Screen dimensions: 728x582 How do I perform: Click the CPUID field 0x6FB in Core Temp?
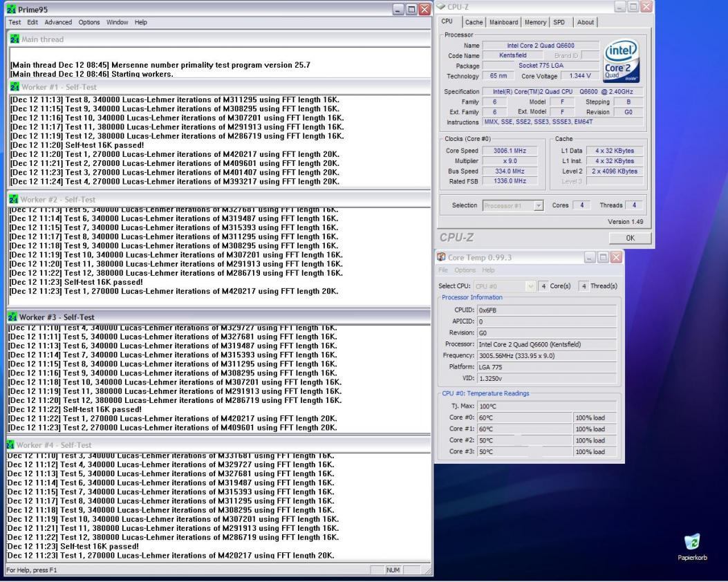pyautogui.click(x=547, y=310)
